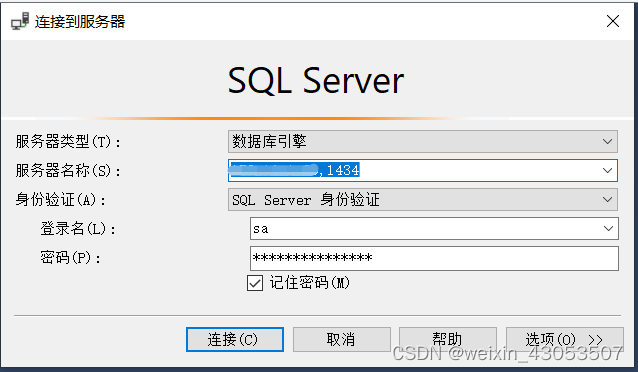Click the 连接到服务器 title bar text

coord(80,22)
